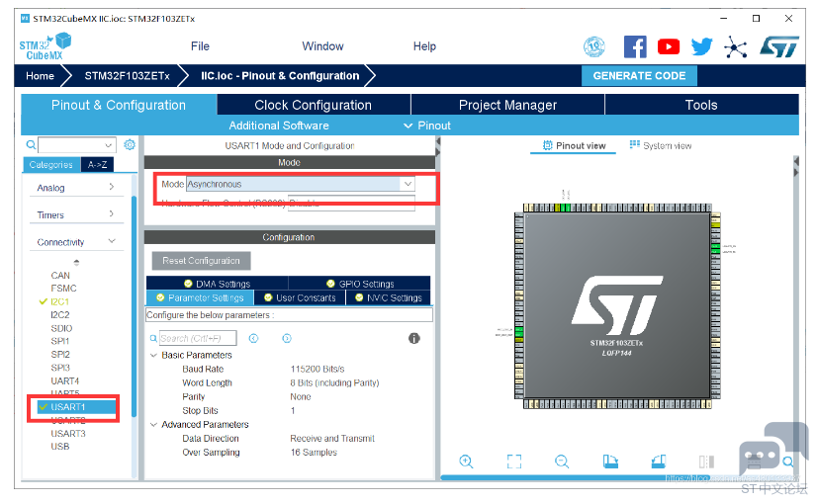Expand the Analog category
The width and height of the screenshot is (817, 504).
[x=112, y=187]
